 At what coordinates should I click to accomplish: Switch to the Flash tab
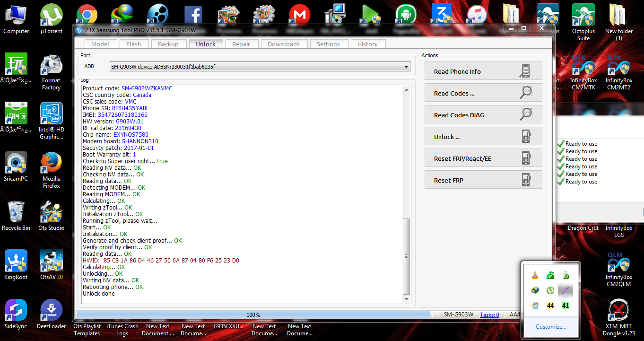tap(133, 44)
